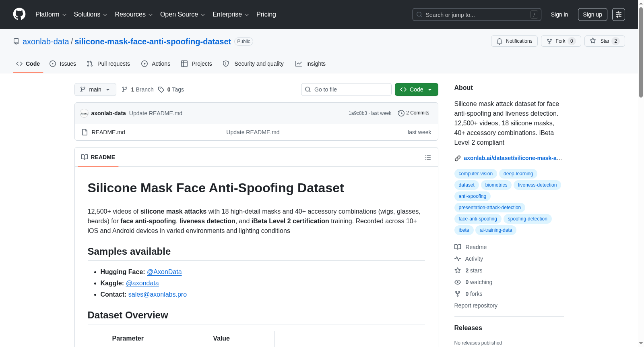Switch to the Actions tab
This screenshot has height=347, width=644.
point(156,64)
